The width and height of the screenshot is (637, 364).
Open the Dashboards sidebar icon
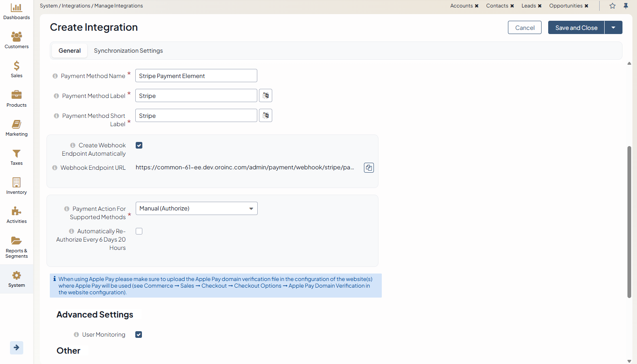click(x=17, y=11)
